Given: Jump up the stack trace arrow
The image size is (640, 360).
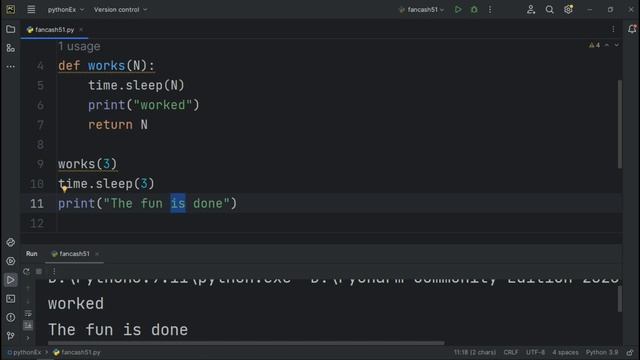Looking at the screenshot, I should (28, 289).
